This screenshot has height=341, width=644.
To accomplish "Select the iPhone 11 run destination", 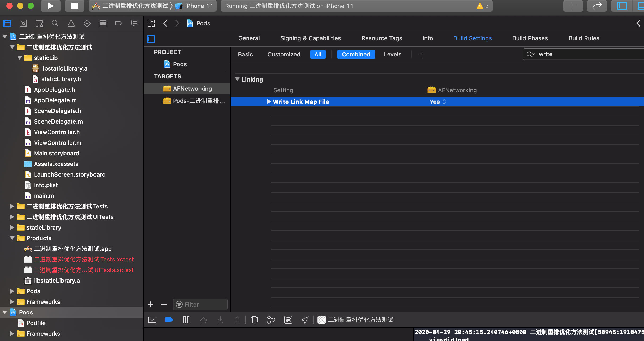I will pyautogui.click(x=195, y=6).
